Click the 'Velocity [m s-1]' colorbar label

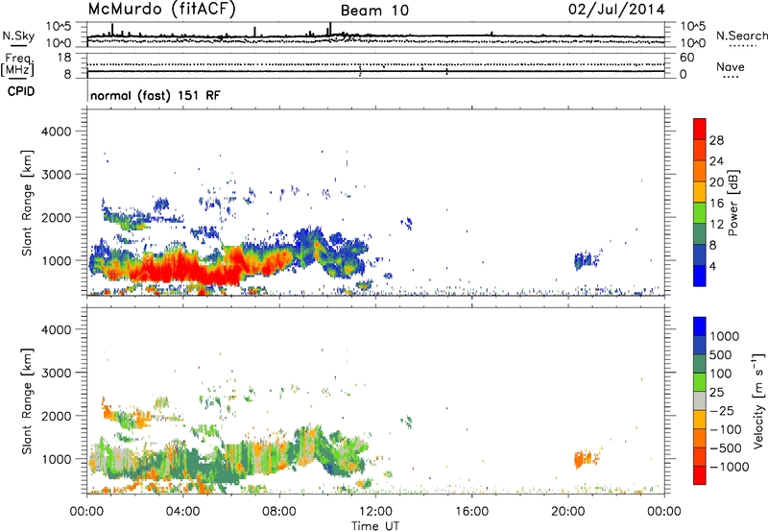759,400
